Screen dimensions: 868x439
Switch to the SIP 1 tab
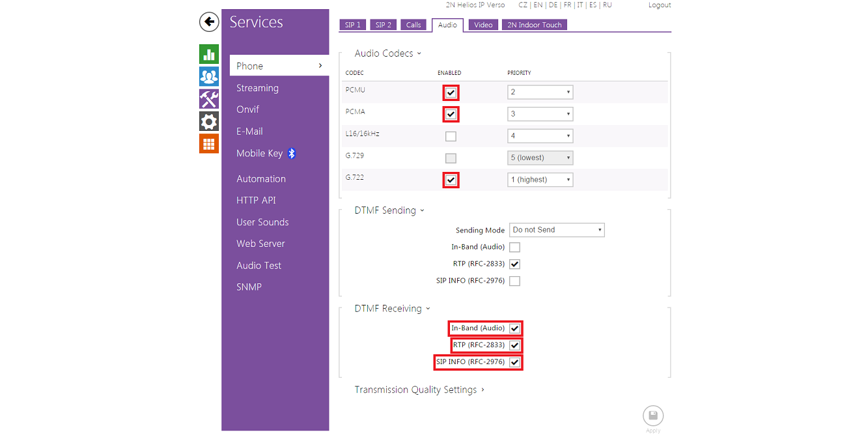pos(353,25)
